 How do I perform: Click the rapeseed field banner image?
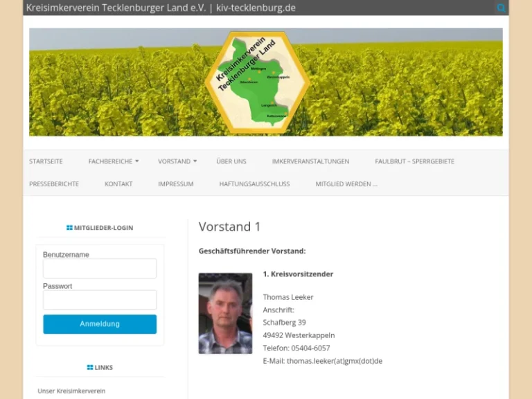point(266,82)
